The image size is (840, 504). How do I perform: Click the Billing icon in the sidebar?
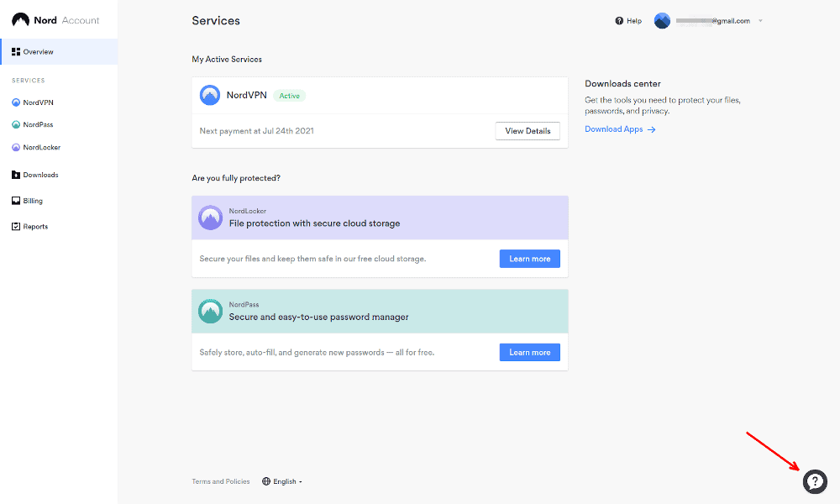[15, 201]
